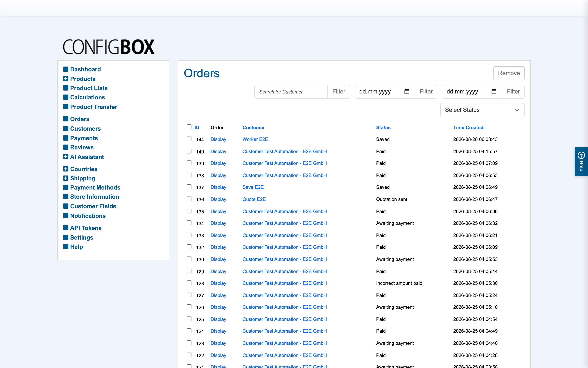Sort orders by Status column header
This screenshot has width=588, height=368.
click(383, 128)
